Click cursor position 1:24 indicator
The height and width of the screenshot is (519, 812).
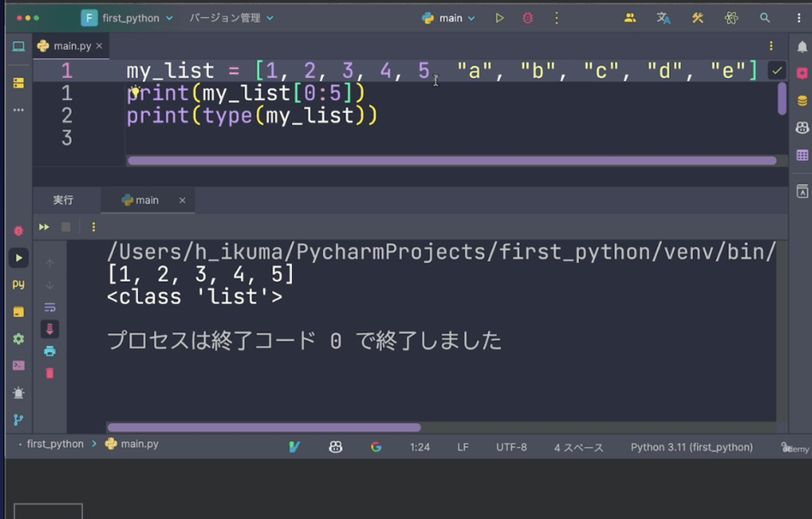tap(420, 447)
